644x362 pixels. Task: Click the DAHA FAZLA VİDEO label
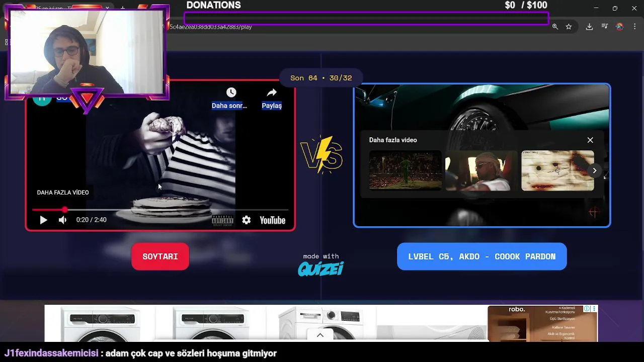(63, 193)
